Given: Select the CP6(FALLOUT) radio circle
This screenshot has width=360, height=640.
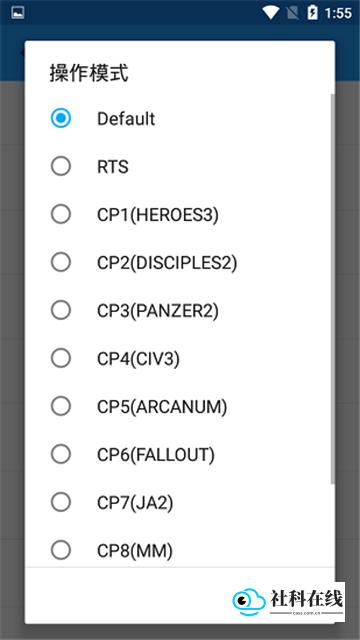Looking at the screenshot, I should [61, 454].
